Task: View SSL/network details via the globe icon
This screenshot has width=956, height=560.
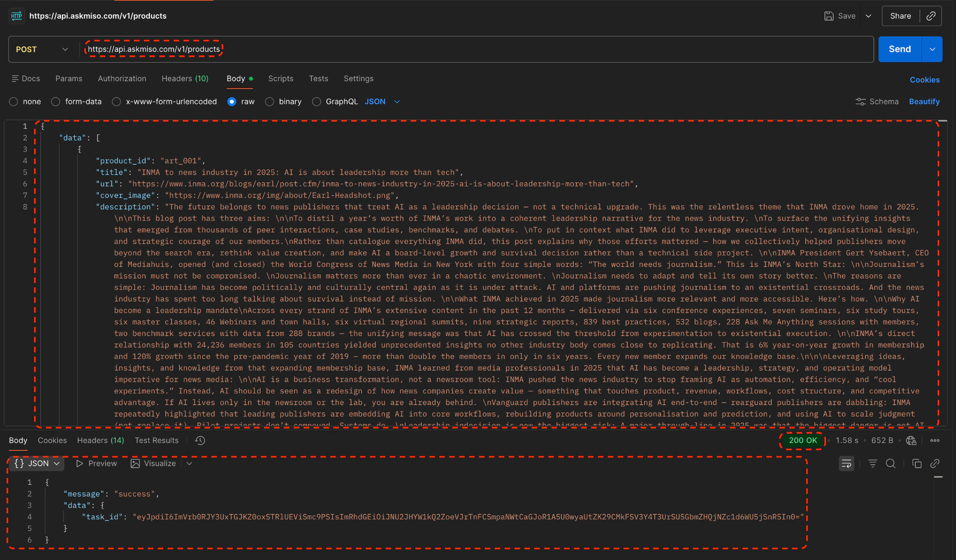Action: coord(910,440)
